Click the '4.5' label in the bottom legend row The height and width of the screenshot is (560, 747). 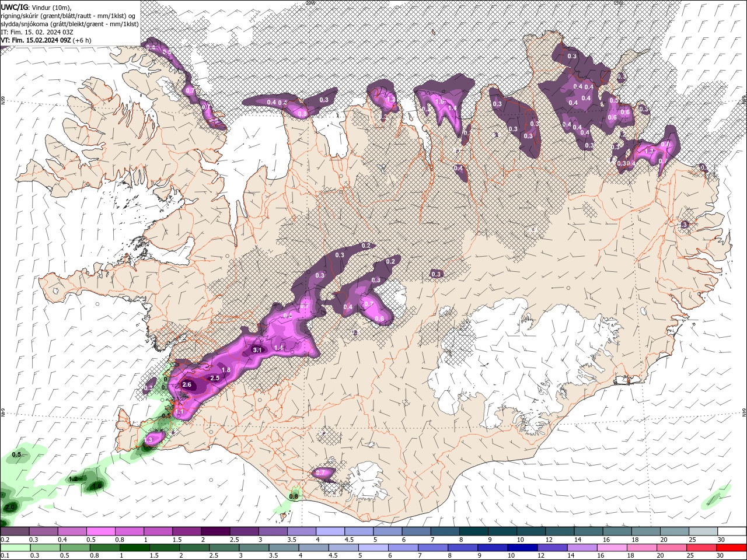click(333, 556)
